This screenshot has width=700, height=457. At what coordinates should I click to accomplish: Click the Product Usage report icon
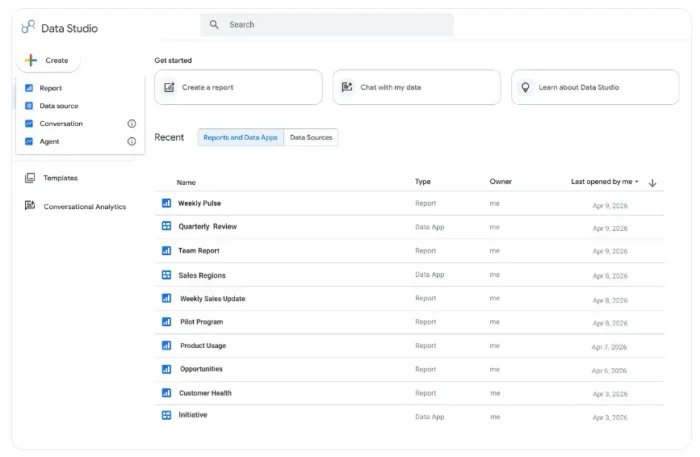[x=167, y=345]
